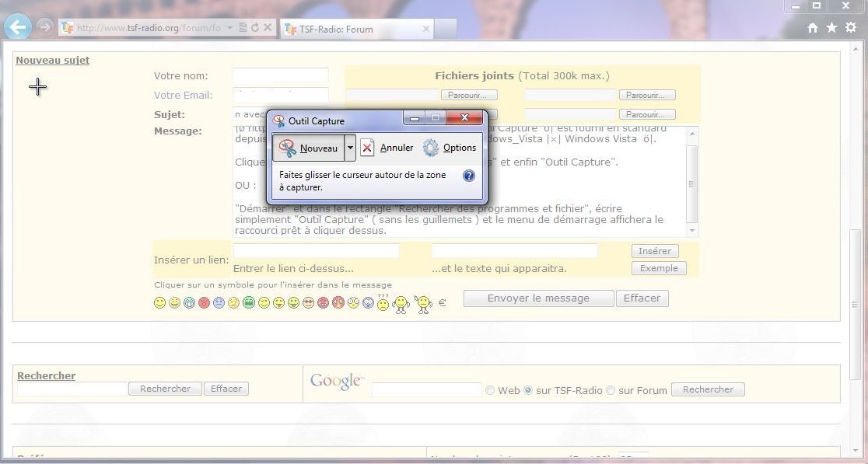Click the page's vertical scrollbar thumb
The width and height of the screenshot is (868, 464).
click(856, 305)
